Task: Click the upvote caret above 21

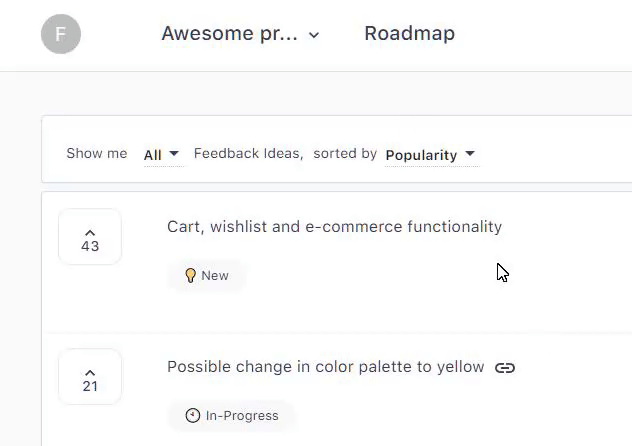Action: click(90, 372)
